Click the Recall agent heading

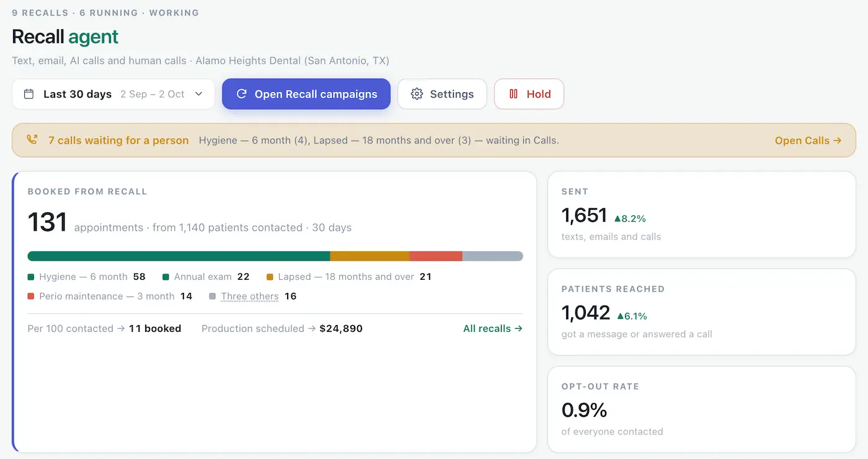(65, 37)
